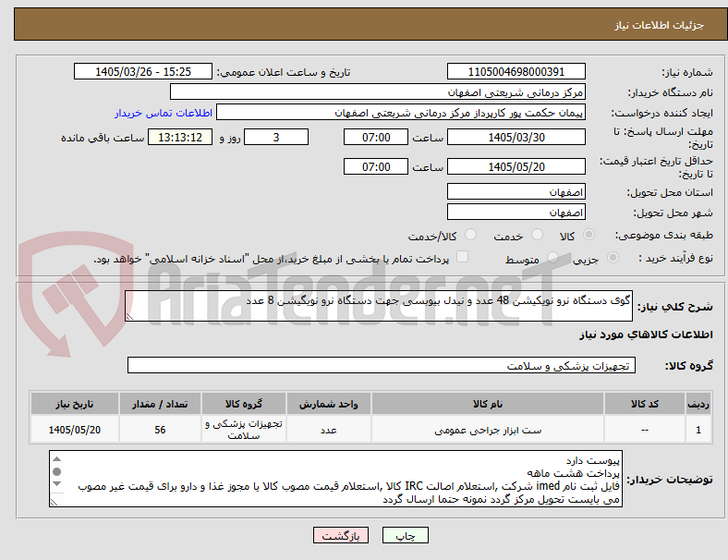The width and height of the screenshot is (728, 560).
Task: Click the requester field پیمان حکمت پور
Action: pos(401,113)
